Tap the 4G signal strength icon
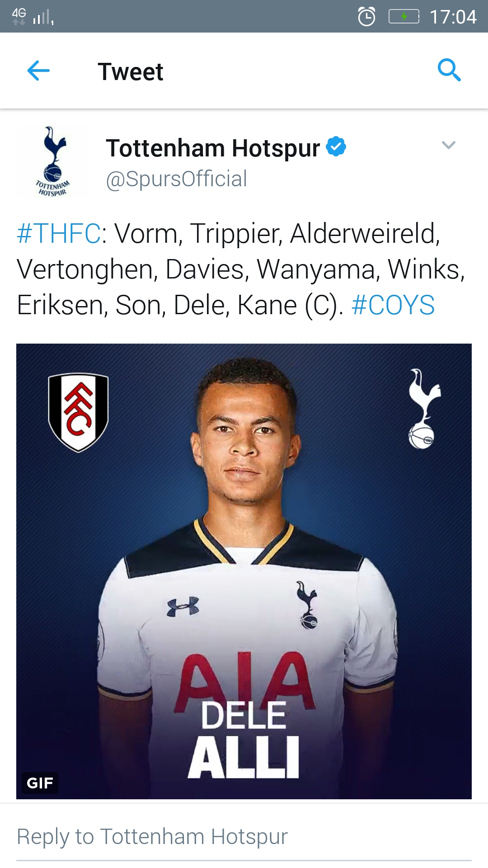The width and height of the screenshot is (488, 868). [33, 17]
